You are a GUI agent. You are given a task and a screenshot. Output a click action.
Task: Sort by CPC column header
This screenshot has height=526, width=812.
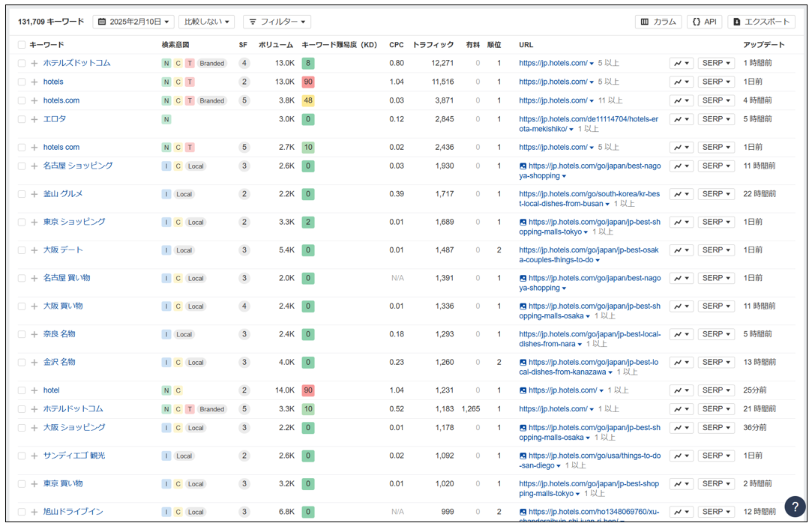[x=397, y=45]
